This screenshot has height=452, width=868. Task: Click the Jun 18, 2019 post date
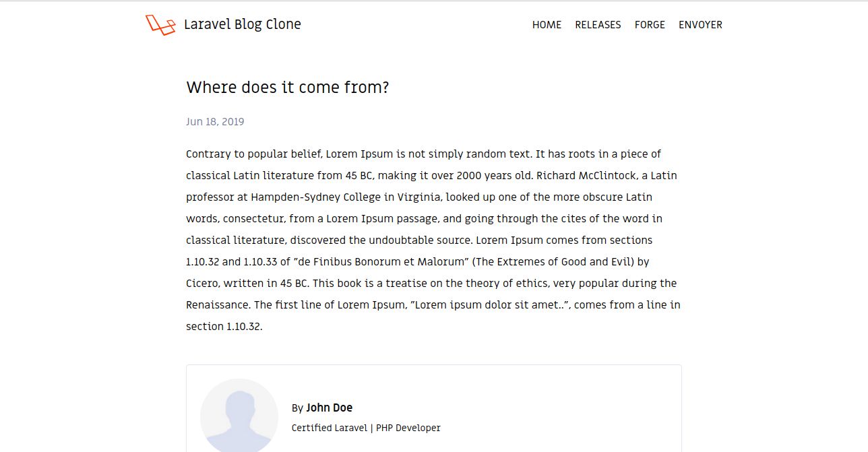click(x=215, y=122)
